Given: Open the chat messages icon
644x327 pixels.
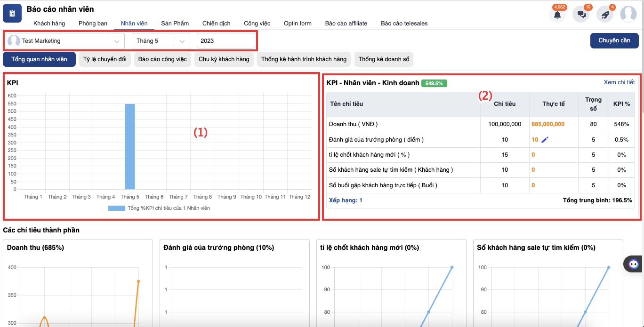Looking at the screenshot, I should pos(581,14).
